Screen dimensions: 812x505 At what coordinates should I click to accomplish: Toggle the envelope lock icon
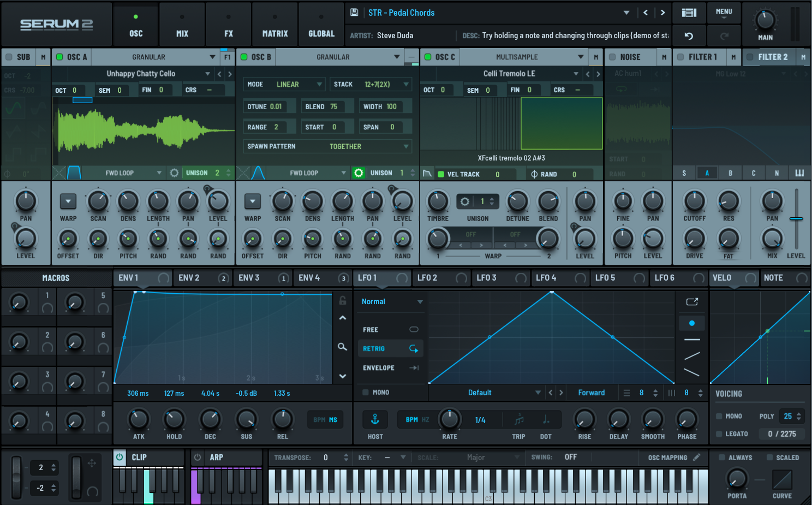(342, 300)
